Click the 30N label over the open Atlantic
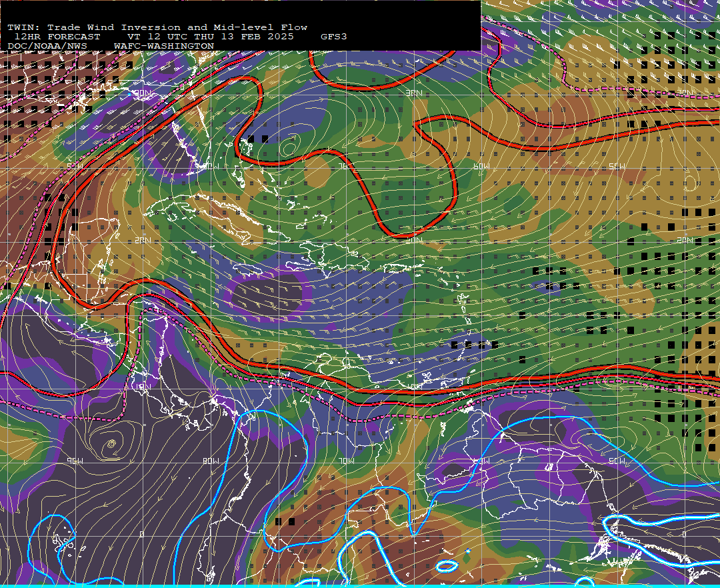The image size is (720, 588). tap(414, 93)
